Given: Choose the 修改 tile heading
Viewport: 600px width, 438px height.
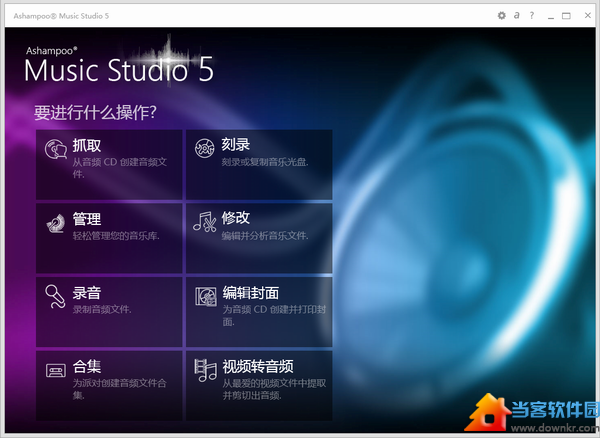Looking at the screenshot, I should (x=236, y=218).
